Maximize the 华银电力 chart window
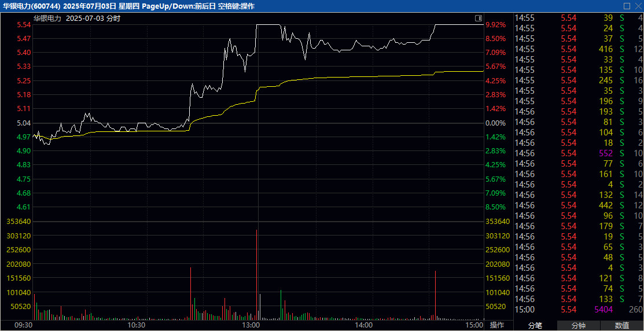 627,6
